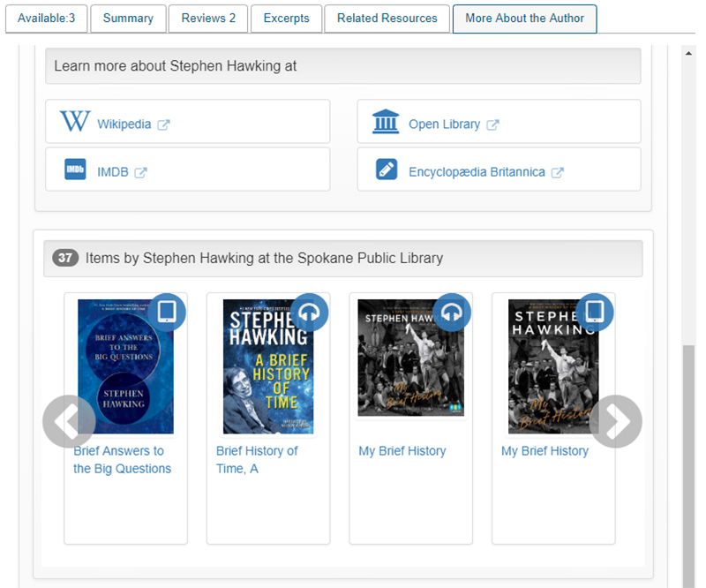706x588 pixels.
Task: Select the Related Resources tab
Action: 387,19
